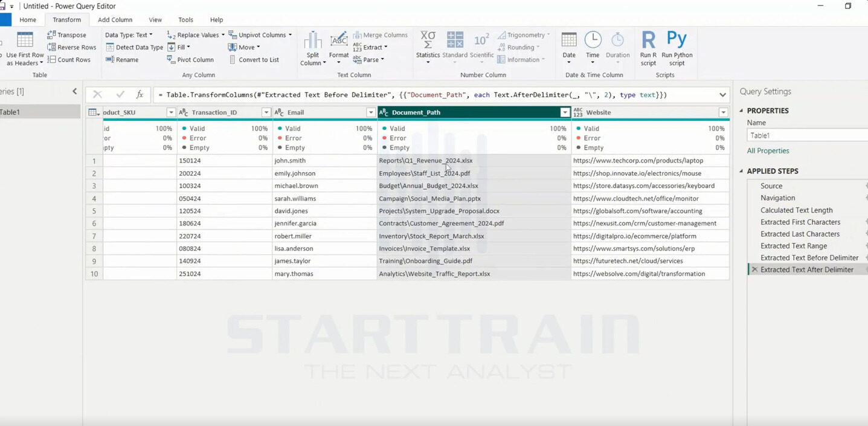Open Document_Path column filter dropdown
The image size is (868, 426).
coord(565,112)
